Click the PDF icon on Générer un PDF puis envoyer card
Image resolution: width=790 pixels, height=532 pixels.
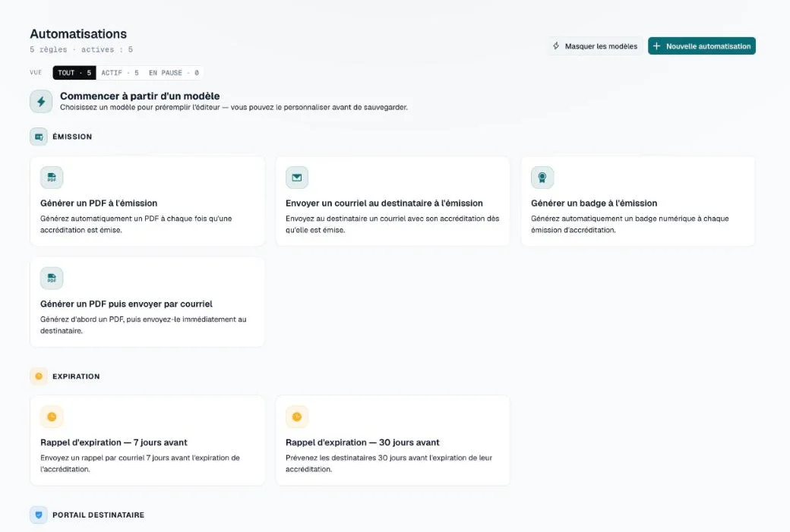point(52,279)
